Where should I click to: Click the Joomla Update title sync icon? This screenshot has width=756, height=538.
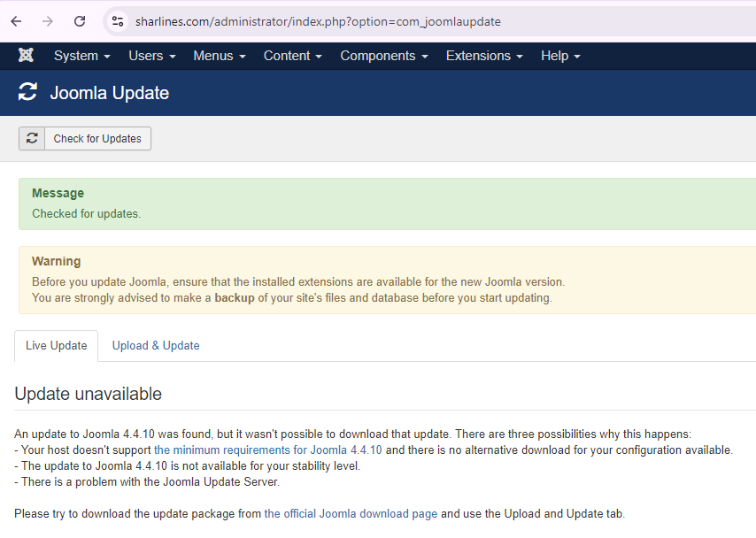point(27,92)
